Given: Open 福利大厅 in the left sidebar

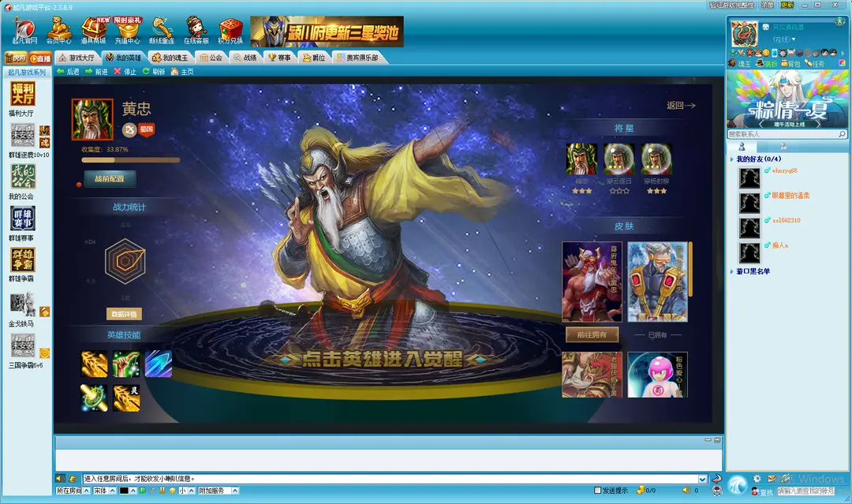Looking at the screenshot, I should point(22,99).
